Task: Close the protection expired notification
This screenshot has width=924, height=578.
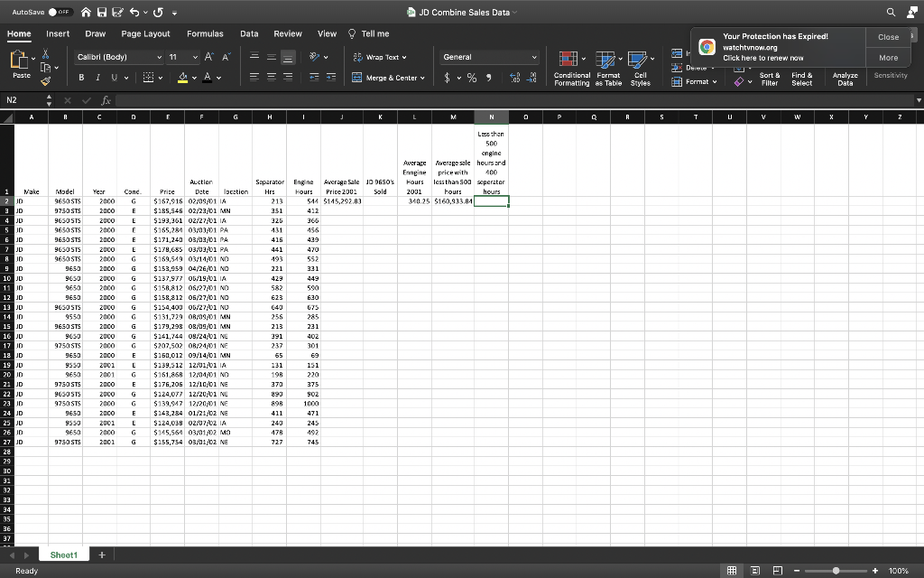Action: click(x=888, y=37)
